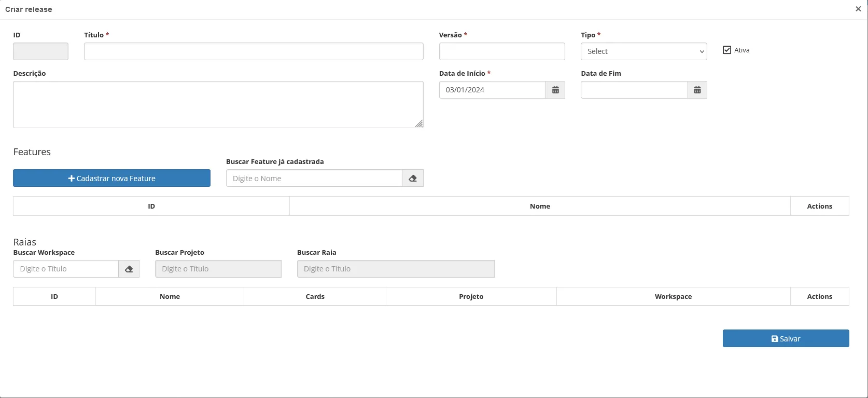Image resolution: width=868 pixels, height=398 pixels.
Task: Click the disabled ID field
Action: 40,51
